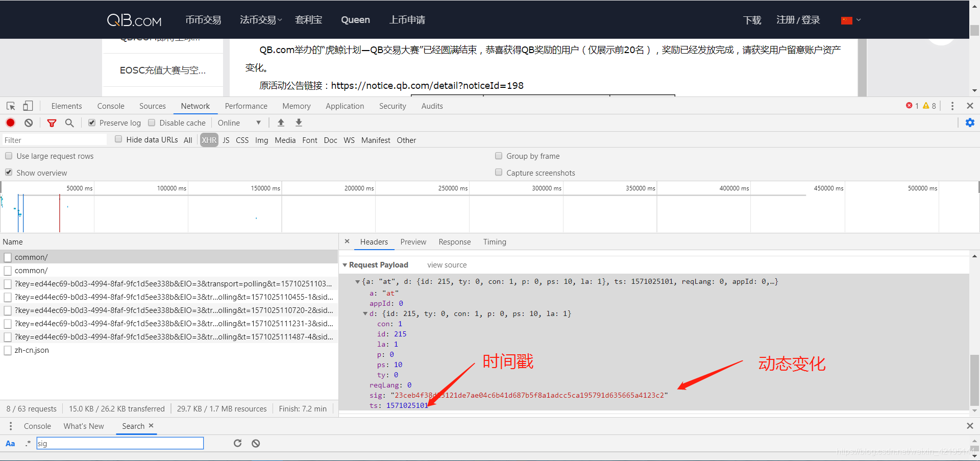Enable Capture screenshots
This screenshot has width=980, height=461.
(x=499, y=172)
